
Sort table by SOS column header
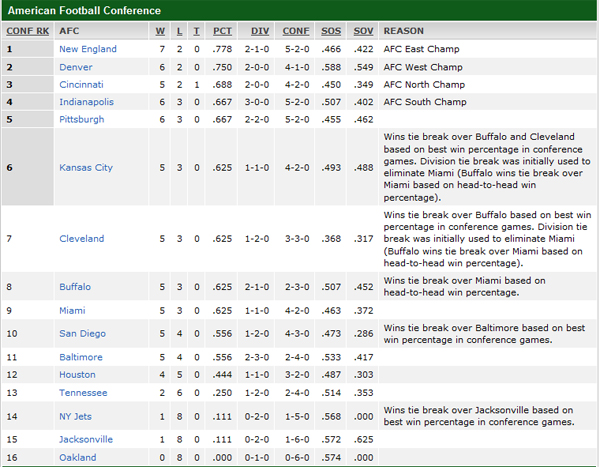331,31
